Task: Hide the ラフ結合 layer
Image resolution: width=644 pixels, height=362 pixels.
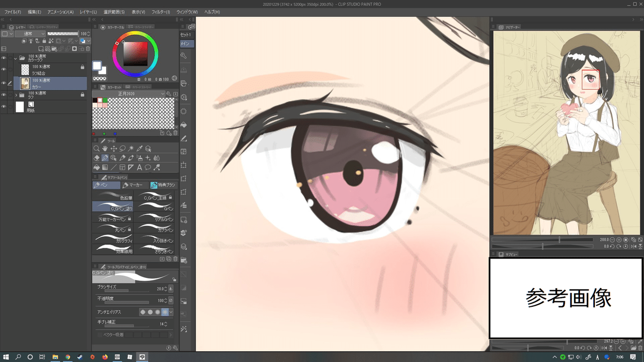Action: coord(4,69)
